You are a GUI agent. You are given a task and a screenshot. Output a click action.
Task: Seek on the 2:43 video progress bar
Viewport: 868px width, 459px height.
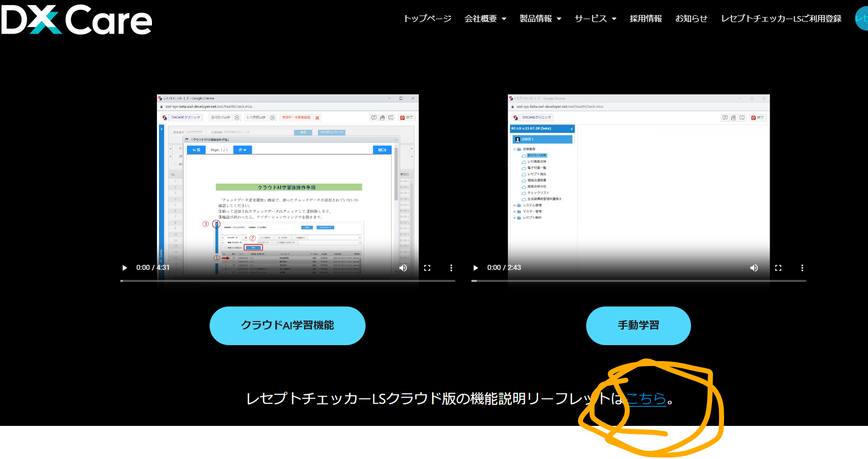(x=639, y=281)
